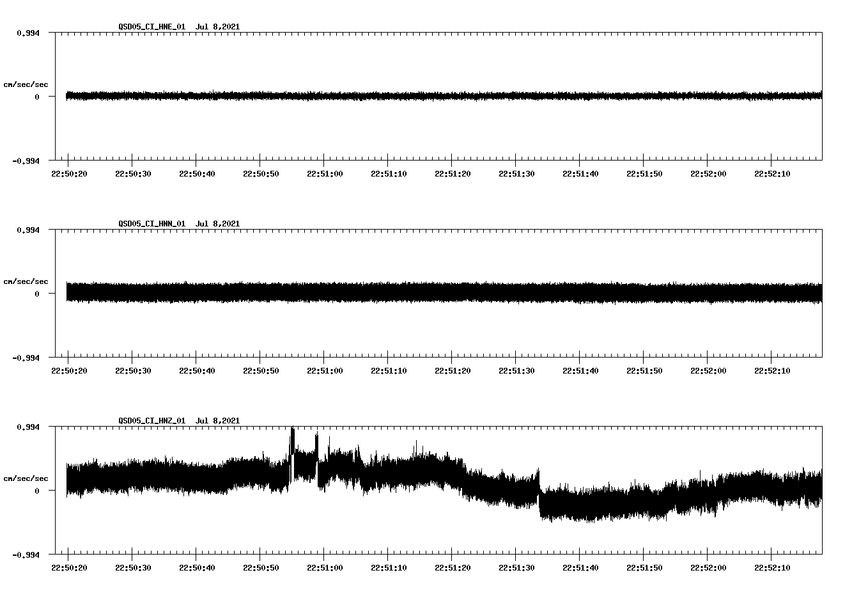Screen dimensions: 868x591
Task: Click the HNZ plot's -0.994 lower axis value
Action: coord(26,555)
